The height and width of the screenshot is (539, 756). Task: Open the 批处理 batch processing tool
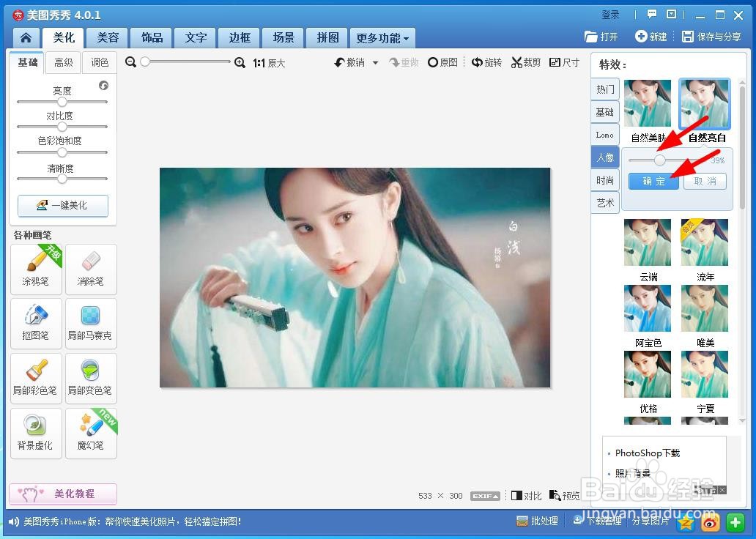click(537, 521)
